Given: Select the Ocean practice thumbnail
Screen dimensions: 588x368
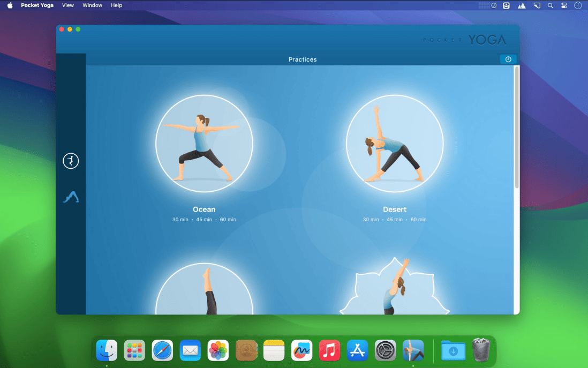Looking at the screenshot, I should pyautogui.click(x=205, y=144).
